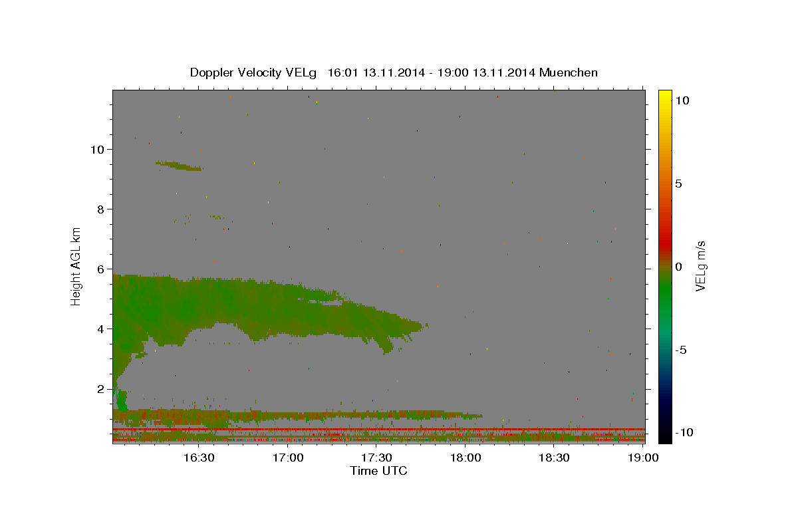Click the colorbar value 0

(678, 267)
